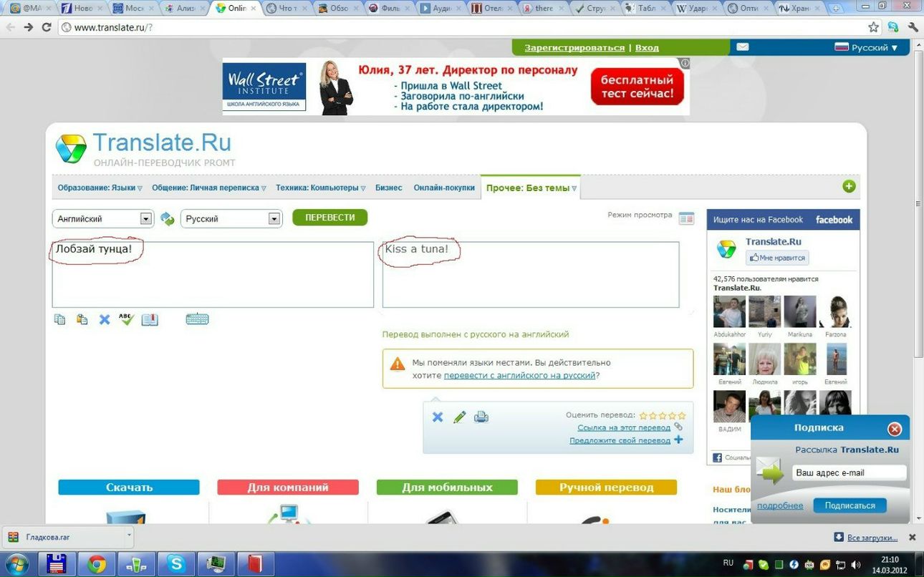The width and height of the screenshot is (924, 577).
Task: Toggle the Режим просмотра view mode icon
Action: [686, 218]
